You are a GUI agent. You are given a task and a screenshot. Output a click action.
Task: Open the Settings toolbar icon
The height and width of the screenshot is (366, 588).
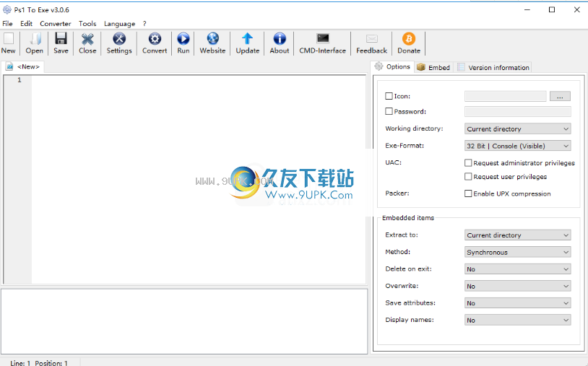pyautogui.click(x=119, y=38)
